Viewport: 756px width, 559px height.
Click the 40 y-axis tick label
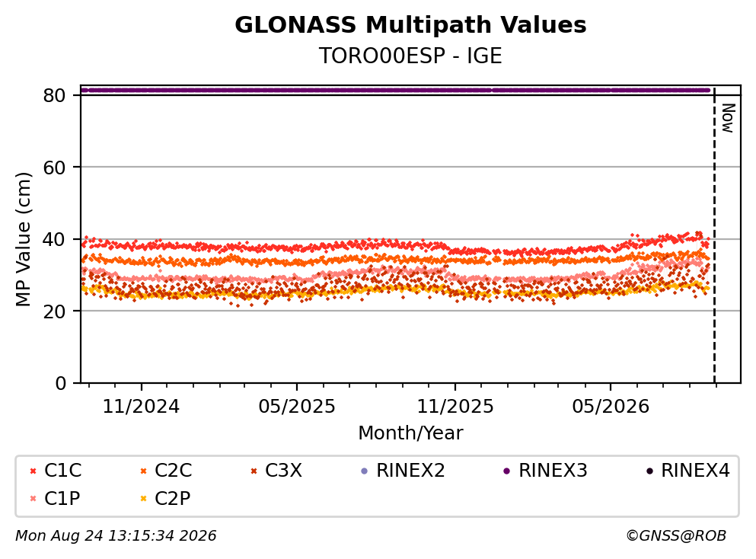54,239
